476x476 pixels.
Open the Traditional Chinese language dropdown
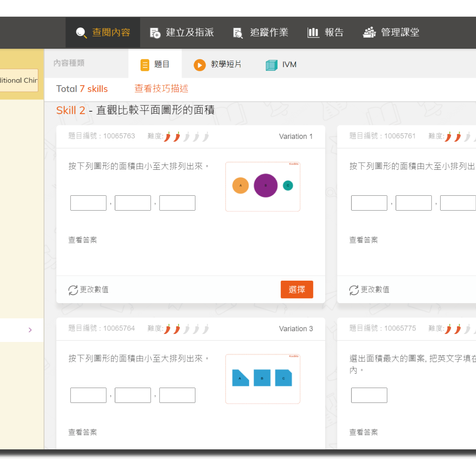[19, 80]
